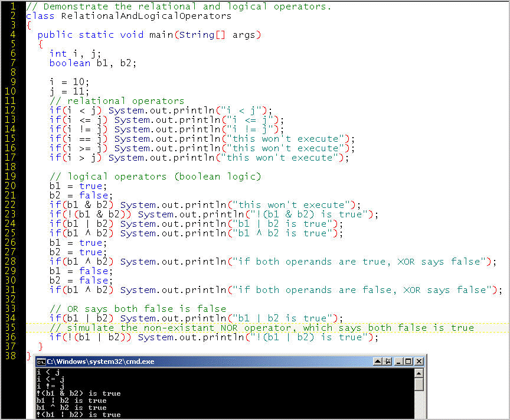
Task: Close the cmd.exe window
Action: [x=419, y=362]
